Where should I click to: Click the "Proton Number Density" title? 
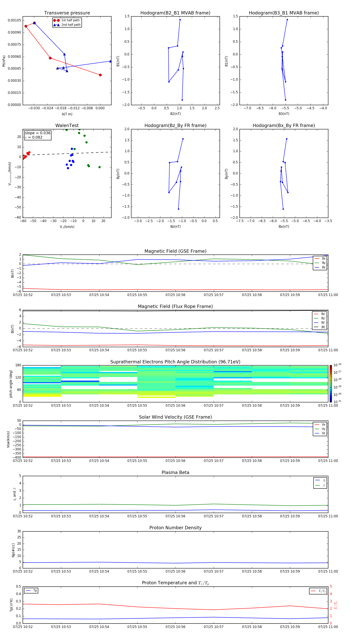coord(175,528)
